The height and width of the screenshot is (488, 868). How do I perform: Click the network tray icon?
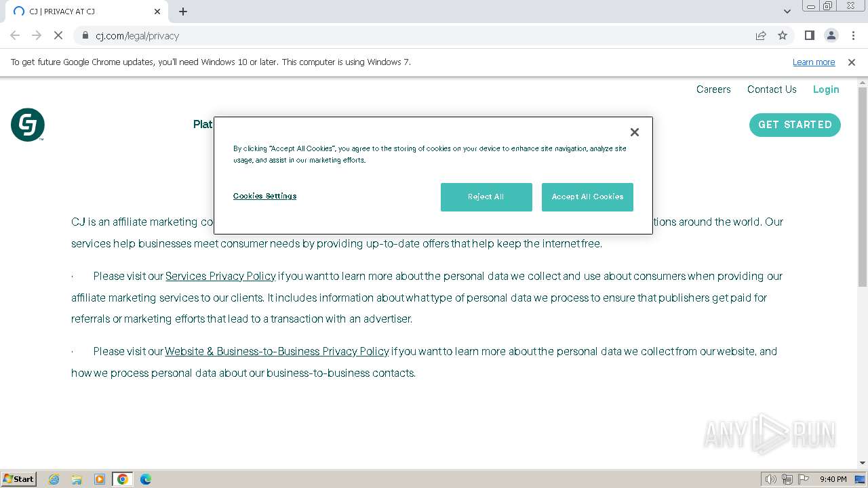787,479
